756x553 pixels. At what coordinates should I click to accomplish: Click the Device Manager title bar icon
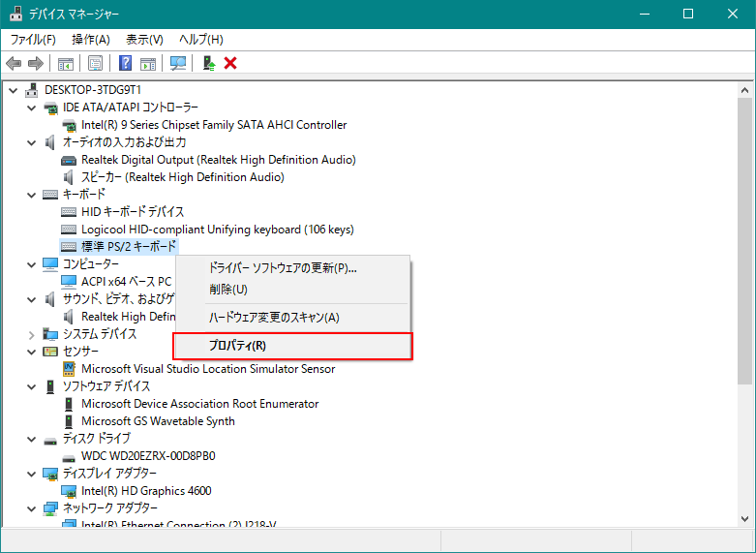pyautogui.click(x=15, y=14)
